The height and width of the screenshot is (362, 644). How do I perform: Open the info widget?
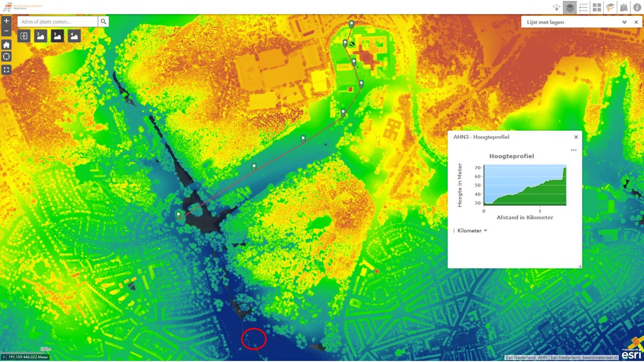637,7
